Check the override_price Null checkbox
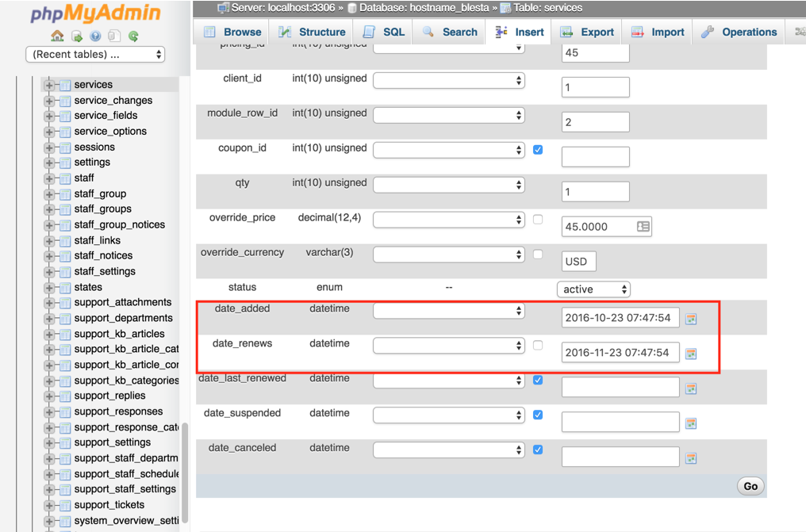Viewport: 806px width, 532px height. pyautogui.click(x=538, y=220)
